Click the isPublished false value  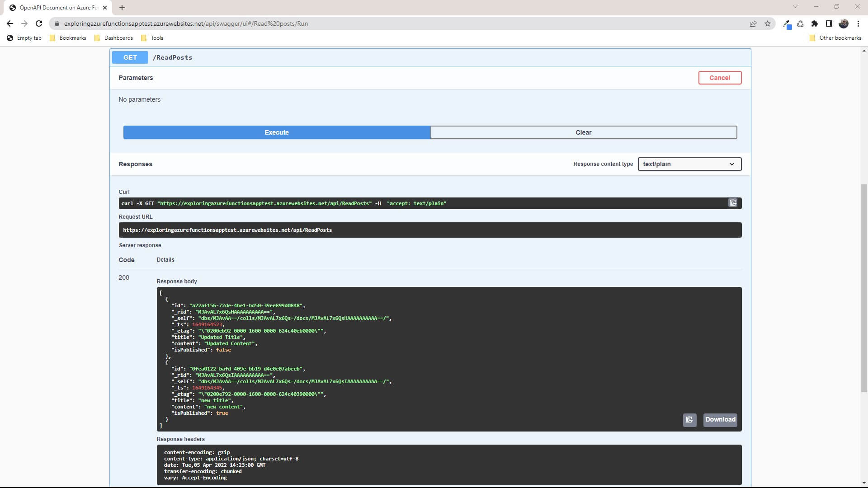223,350
